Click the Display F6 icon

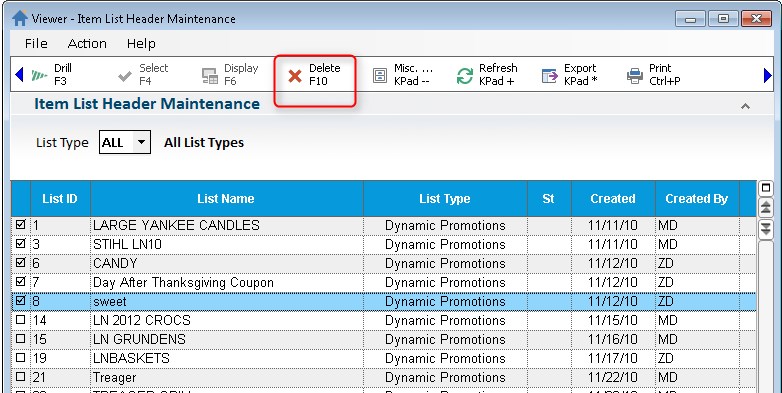pos(210,76)
